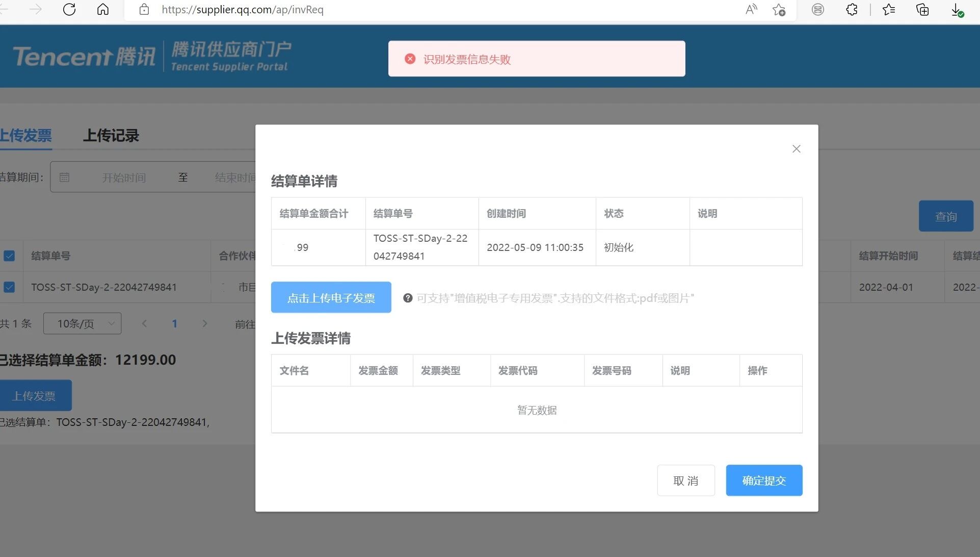
Task: Expand the 10条/页 page size dropdown
Action: click(82, 323)
